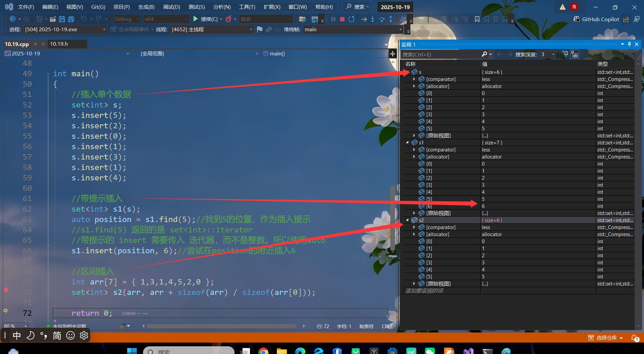Split the editor with the plus icon
Screen dimensions: 644x354
pyautogui.click(x=393, y=54)
